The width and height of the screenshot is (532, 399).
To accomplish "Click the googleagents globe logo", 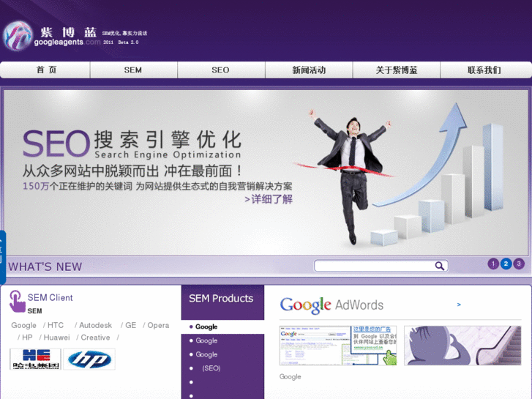I will click(x=18, y=36).
